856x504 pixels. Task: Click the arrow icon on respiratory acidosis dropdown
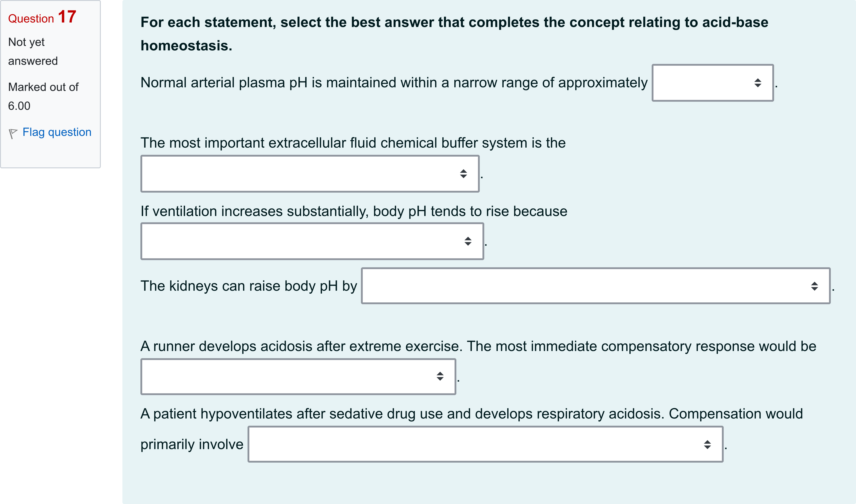pyautogui.click(x=707, y=444)
